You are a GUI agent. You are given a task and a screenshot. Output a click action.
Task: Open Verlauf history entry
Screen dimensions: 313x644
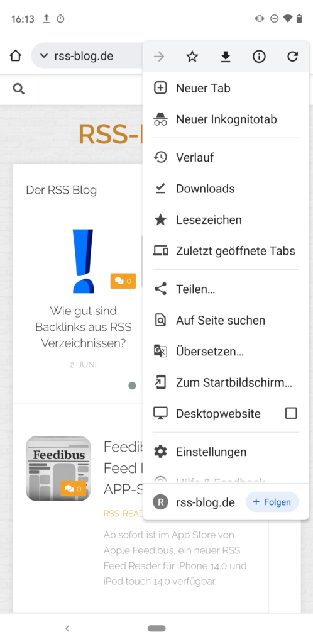point(226,157)
